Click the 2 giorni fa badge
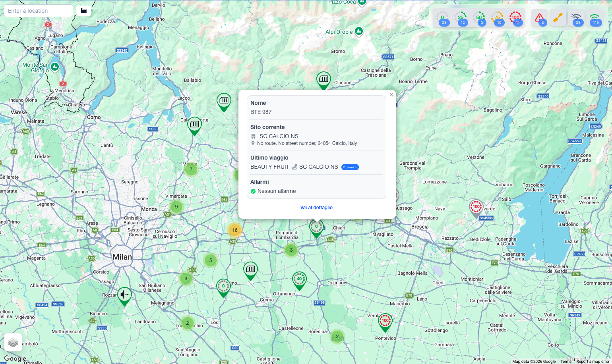612x364 pixels. (x=350, y=167)
